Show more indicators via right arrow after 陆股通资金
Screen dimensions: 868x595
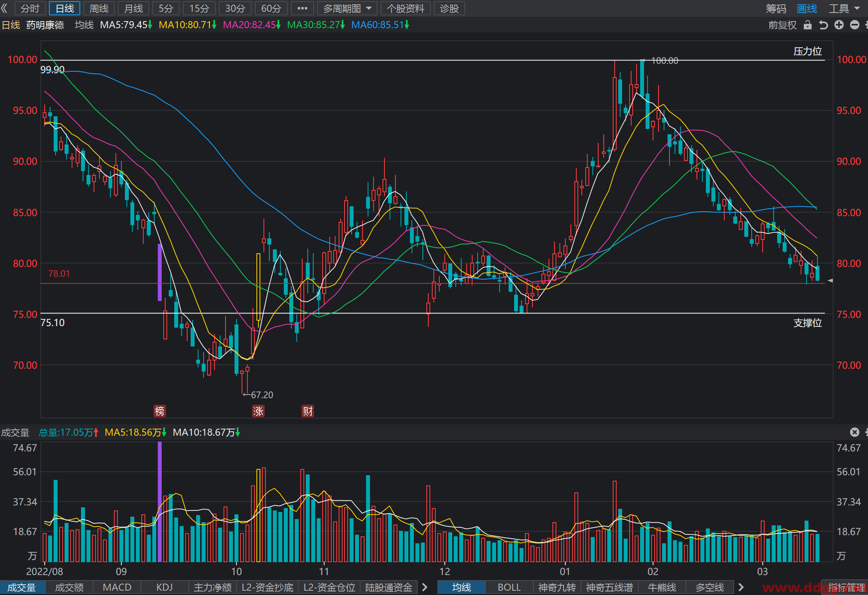click(x=424, y=587)
